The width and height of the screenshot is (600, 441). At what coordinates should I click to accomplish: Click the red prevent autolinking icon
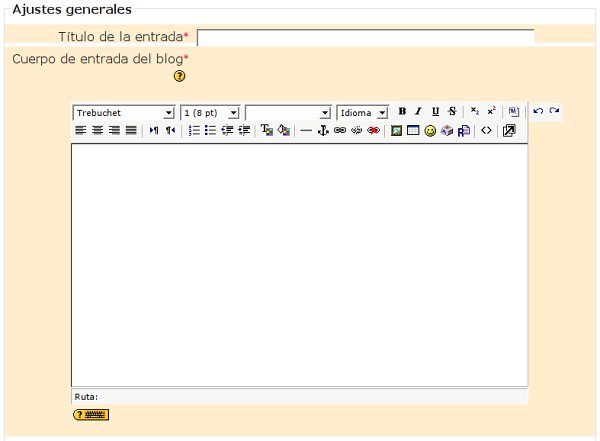tap(373, 131)
